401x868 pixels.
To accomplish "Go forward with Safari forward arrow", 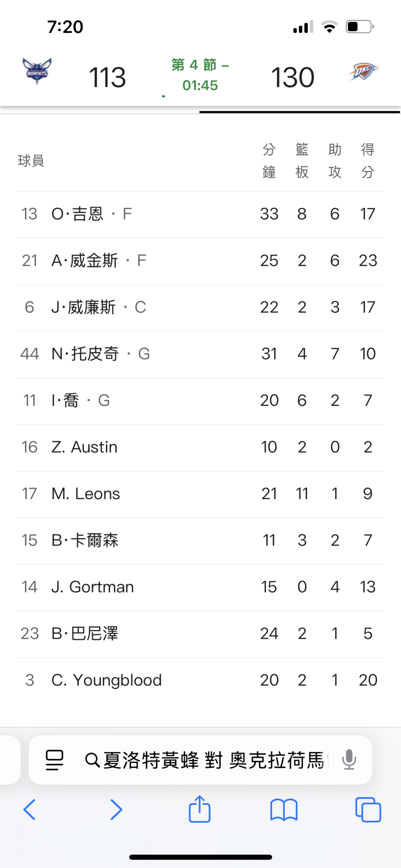I will click(116, 809).
